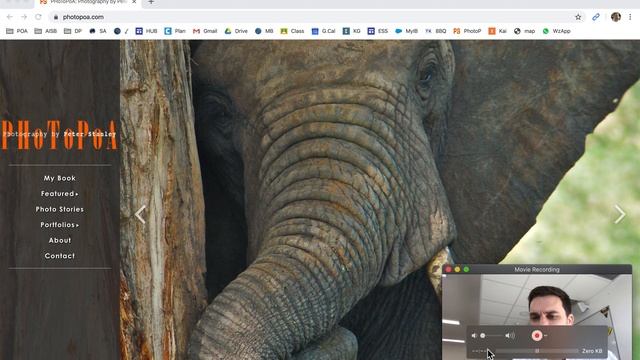Open the ESS bookmark
Image resolution: width=640 pixels, height=360 pixels.
pyautogui.click(x=378, y=31)
